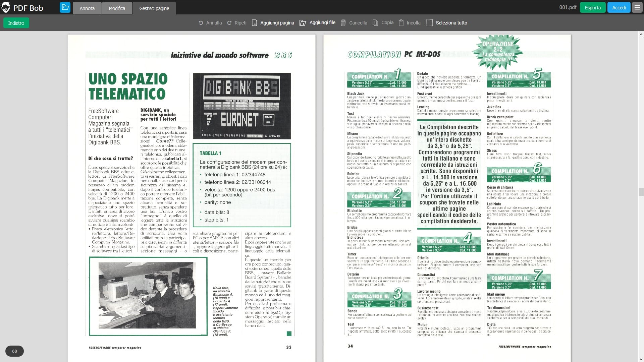Open the hamburger menu
The image size is (644, 362).
point(637,8)
